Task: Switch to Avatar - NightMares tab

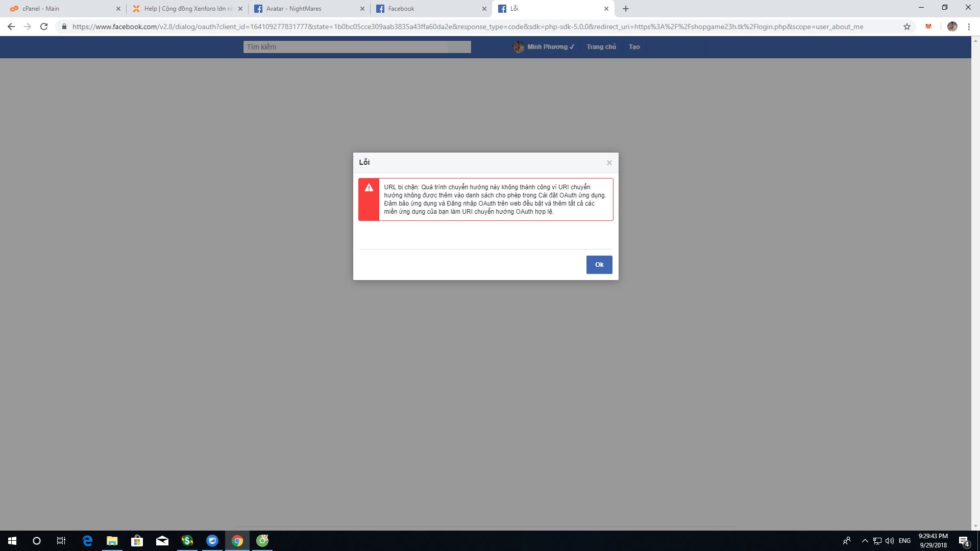Action: click(x=306, y=9)
